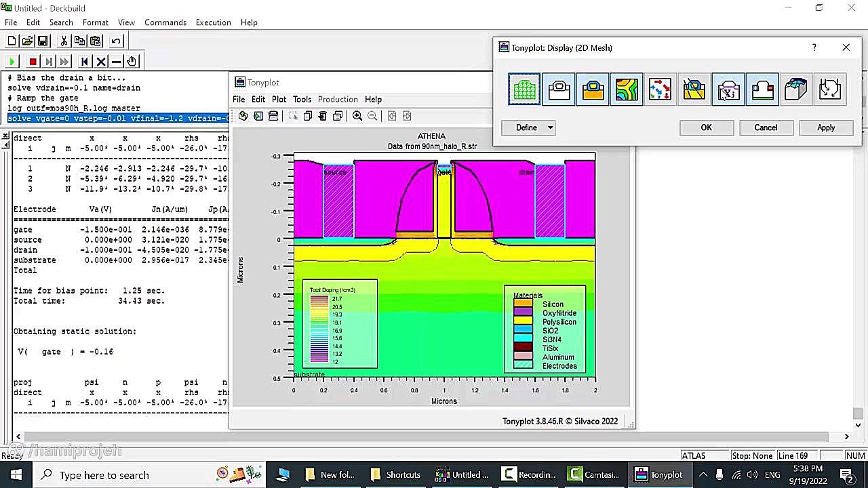Screen dimensions: 868x488
Task: Click the Total Doping color legend scale
Action: (x=319, y=329)
